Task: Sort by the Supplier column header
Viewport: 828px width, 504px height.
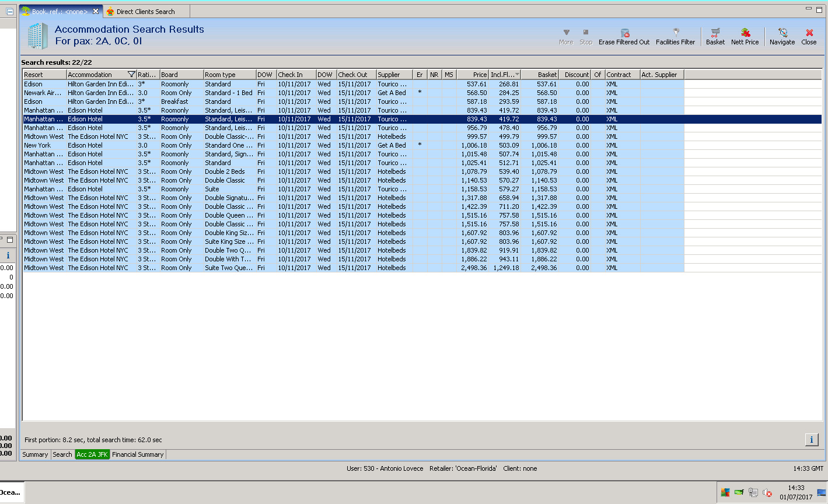Action: tap(394, 75)
